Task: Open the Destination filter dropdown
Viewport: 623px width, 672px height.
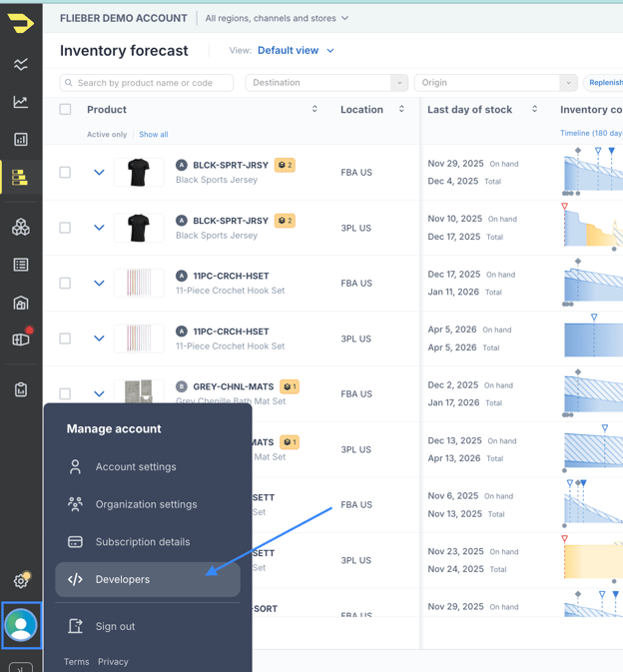Action: coord(326,83)
